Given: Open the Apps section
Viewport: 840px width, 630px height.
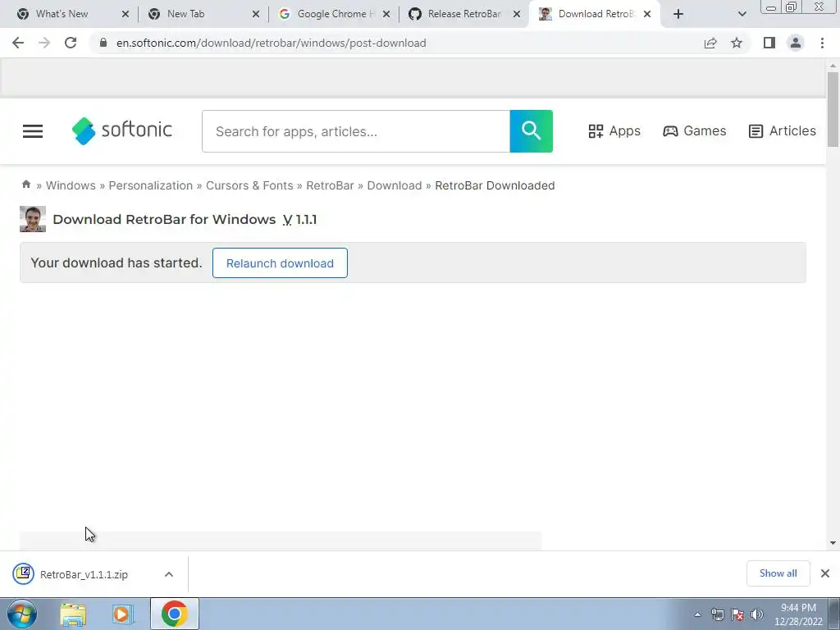Looking at the screenshot, I should 614,130.
